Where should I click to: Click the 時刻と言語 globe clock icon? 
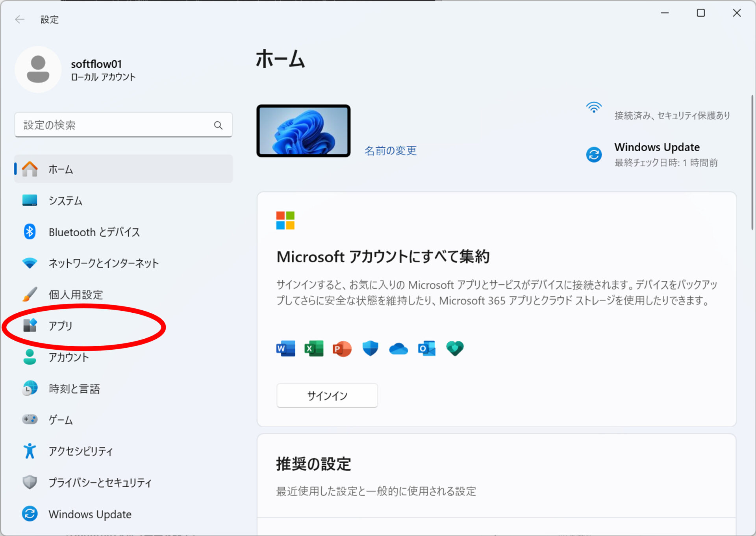[30, 388]
